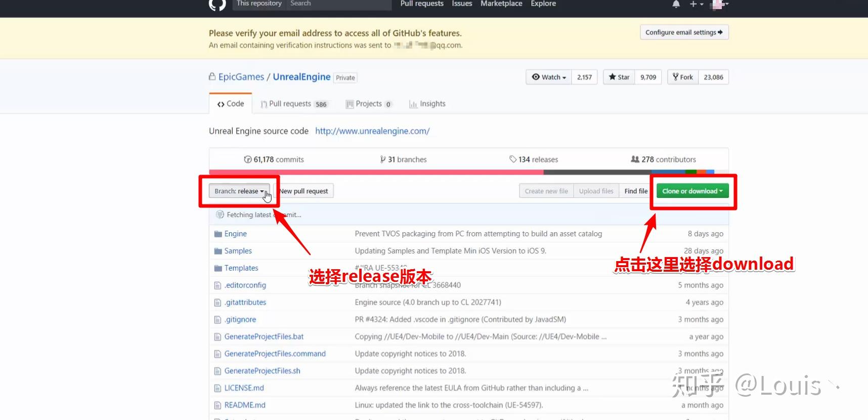Open the LICENSE.md file
This screenshot has width=868, height=420.
tap(244, 388)
